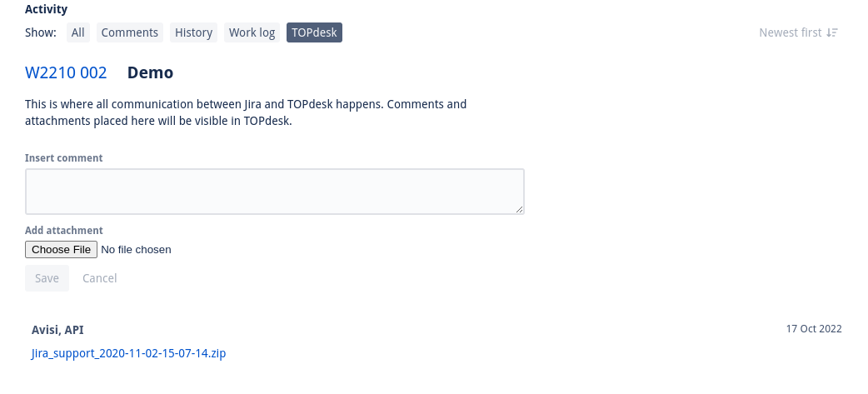This screenshot has height=394, width=868.
Task: Toggle the Newest first sort order
Action: pyautogui.click(x=790, y=32)
